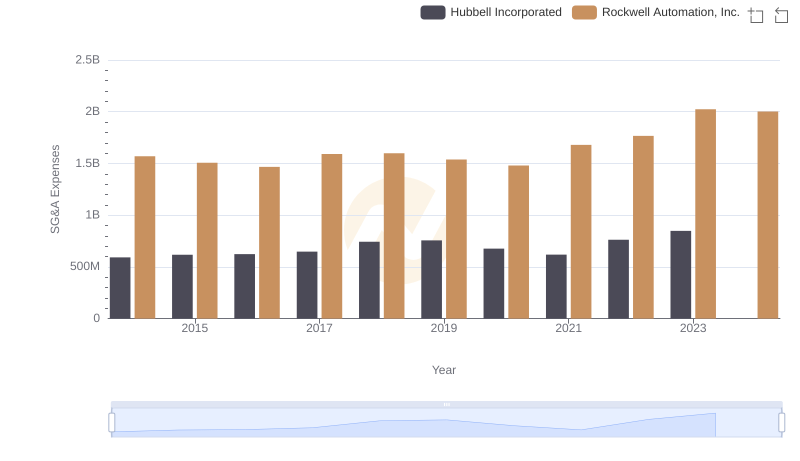This screenshot has width=800, height=461.
Task: Click the Hubbell bar for 2020
Action: [494, 284]
